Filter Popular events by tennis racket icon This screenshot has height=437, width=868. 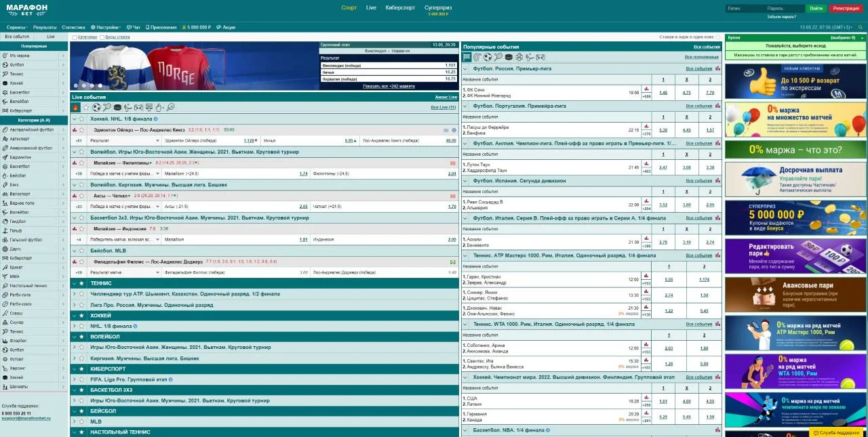pos(498,57)
